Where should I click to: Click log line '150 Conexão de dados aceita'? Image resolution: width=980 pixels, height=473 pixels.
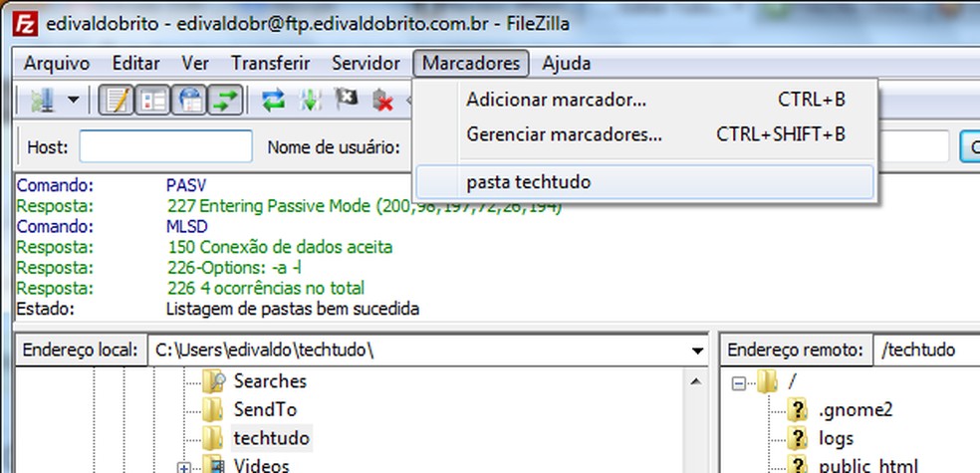280,247
